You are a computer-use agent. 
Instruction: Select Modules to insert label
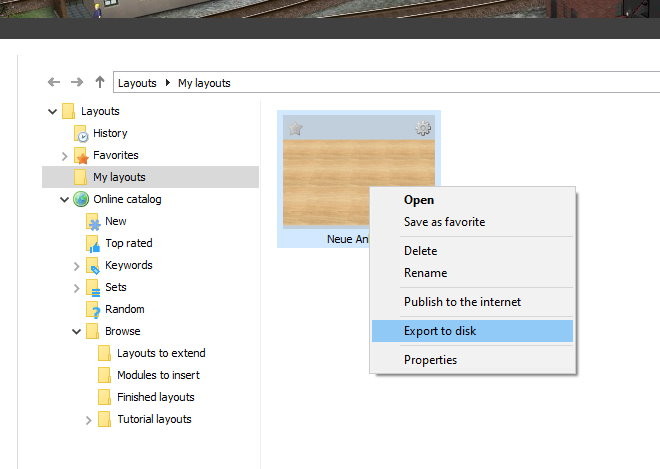(158, 375)
